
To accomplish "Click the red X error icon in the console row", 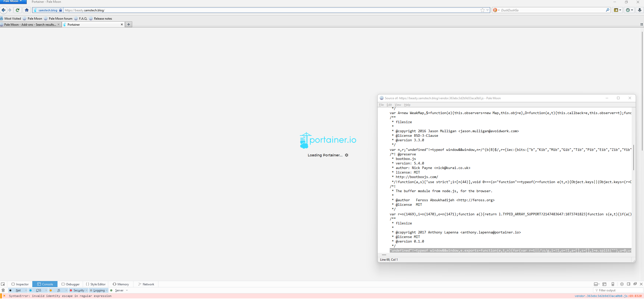I will [4, 296].
